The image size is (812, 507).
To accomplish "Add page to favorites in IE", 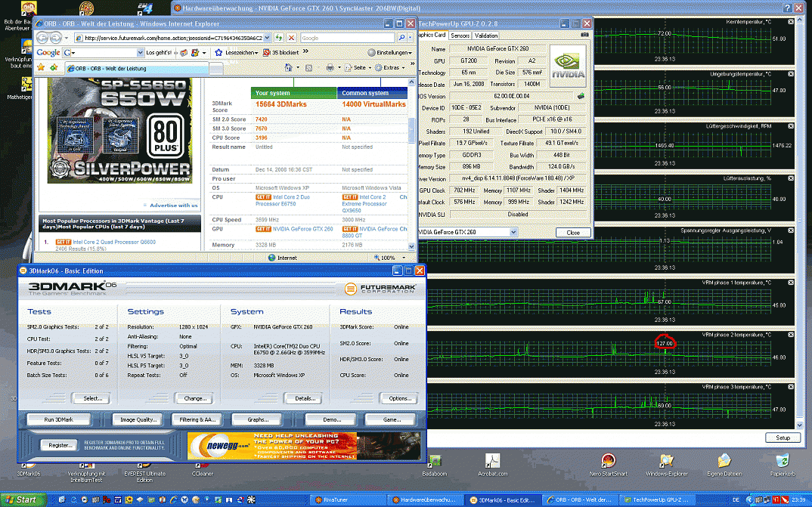I will [x=54, y=67].
